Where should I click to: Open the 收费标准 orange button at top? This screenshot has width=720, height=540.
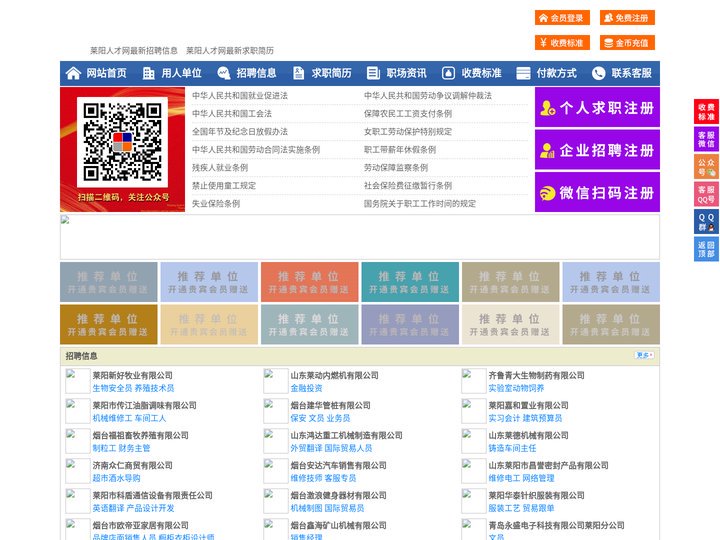(562, 43)
